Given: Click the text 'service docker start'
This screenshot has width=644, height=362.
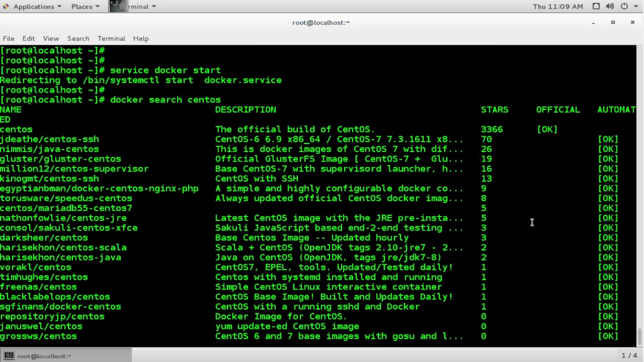Looking at the screenshot, I should (x=165, y=70).
